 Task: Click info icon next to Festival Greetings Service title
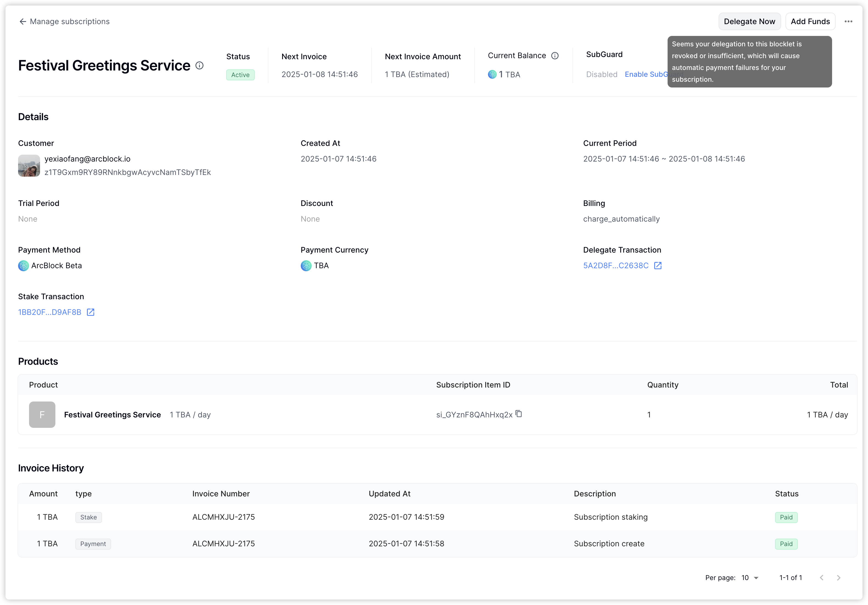(200, 66)
